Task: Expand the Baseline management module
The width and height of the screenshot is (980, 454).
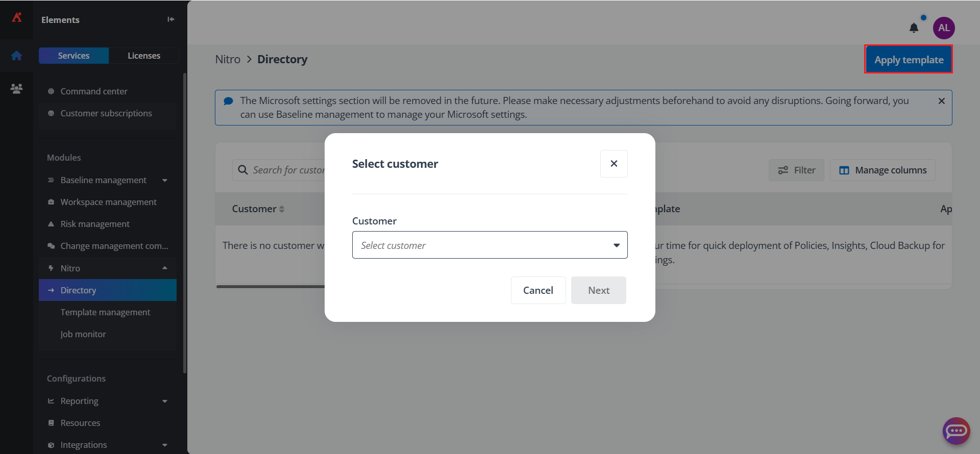Action: tap(165, 180)
